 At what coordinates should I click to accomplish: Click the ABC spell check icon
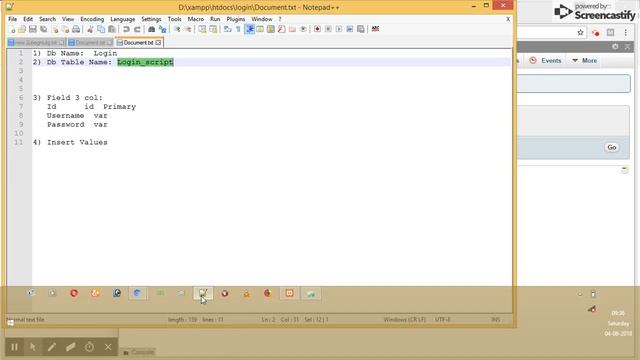tap(375, 29)
